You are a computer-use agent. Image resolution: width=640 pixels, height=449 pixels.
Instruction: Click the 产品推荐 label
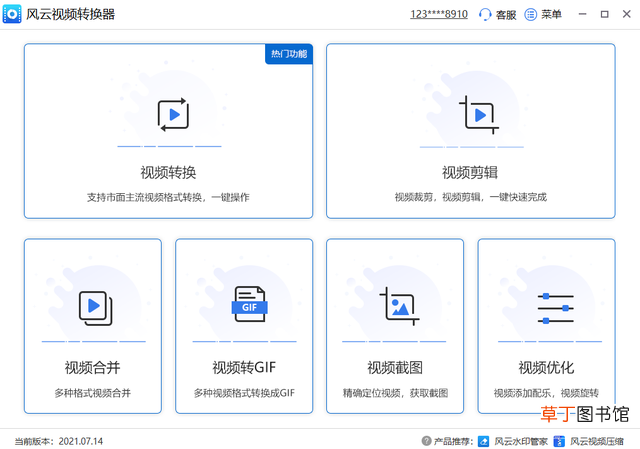click(453, 441)
